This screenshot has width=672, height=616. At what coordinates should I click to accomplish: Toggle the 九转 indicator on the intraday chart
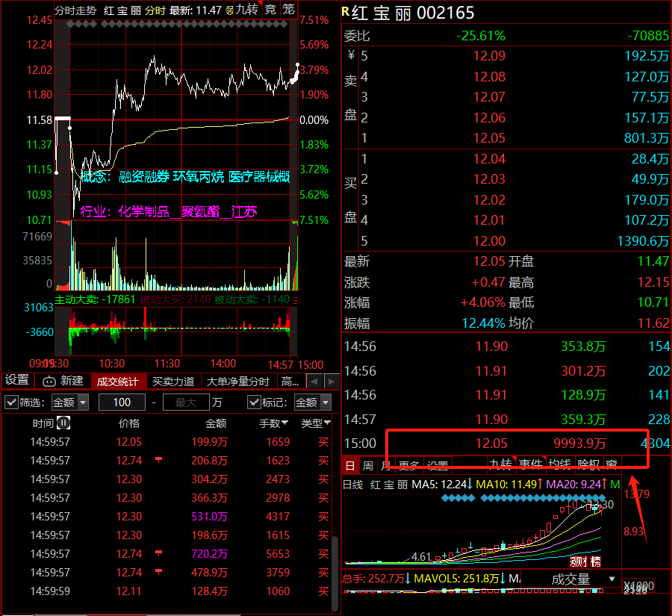pyautogui.click(x=246, y=10)
